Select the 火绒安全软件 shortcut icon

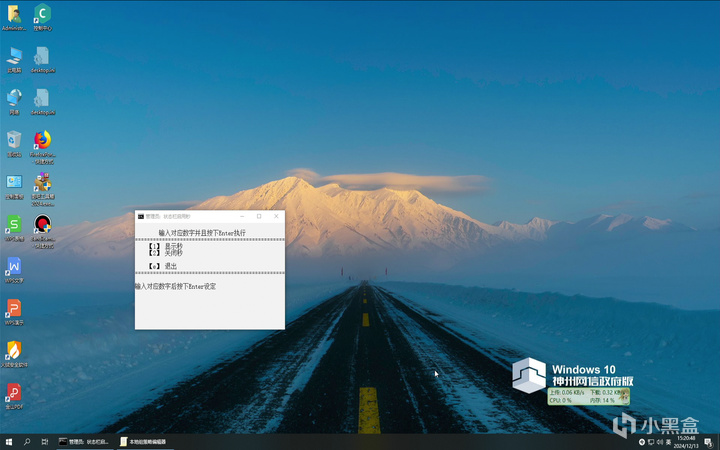(x=14, y=354)
